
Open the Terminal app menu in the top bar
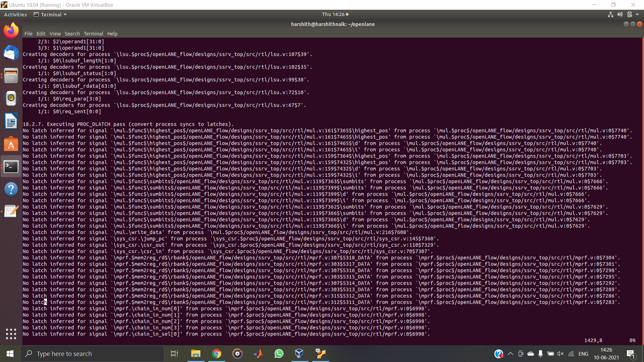[50, 14]
